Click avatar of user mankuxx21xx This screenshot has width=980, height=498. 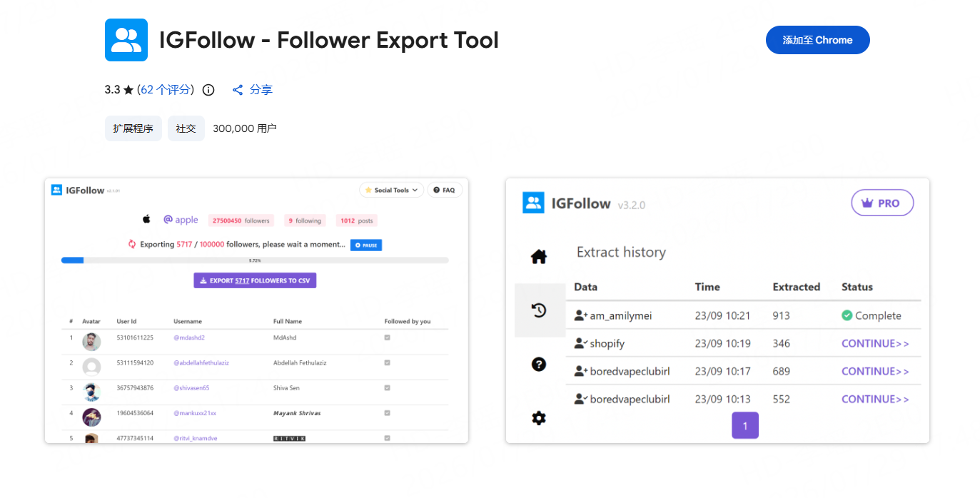91,417
